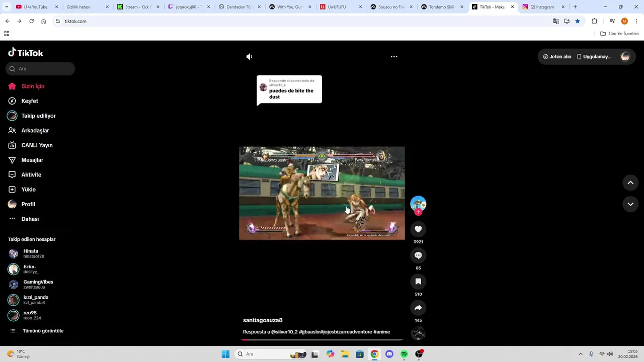
Task: Share the video using arrow icon
Action: click(x=418, y=308)
